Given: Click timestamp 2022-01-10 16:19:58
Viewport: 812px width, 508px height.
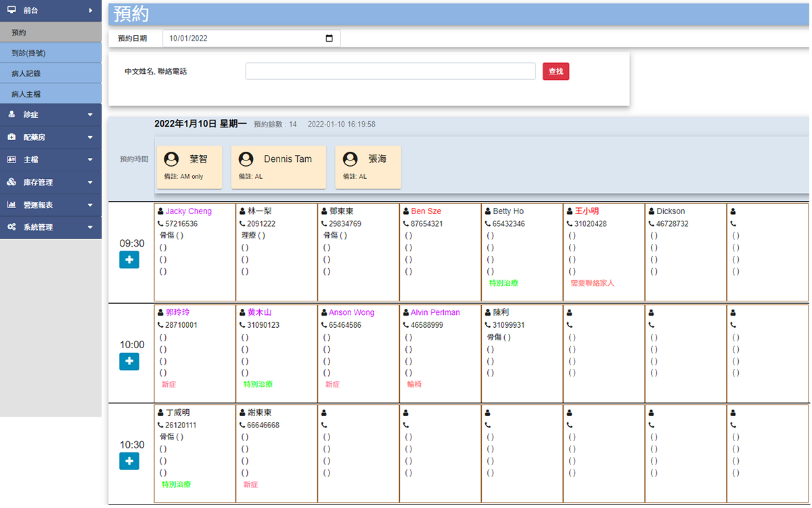Looking at the screenshot, I should click(x=342, y=125).
